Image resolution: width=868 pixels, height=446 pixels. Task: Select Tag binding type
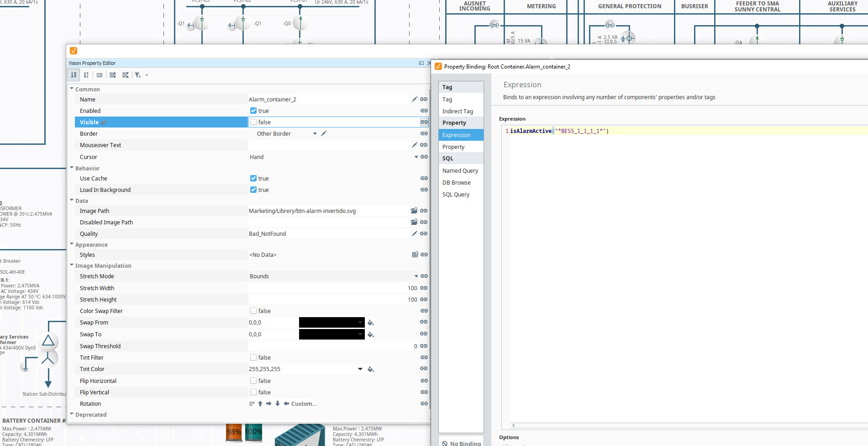point(461,99)
